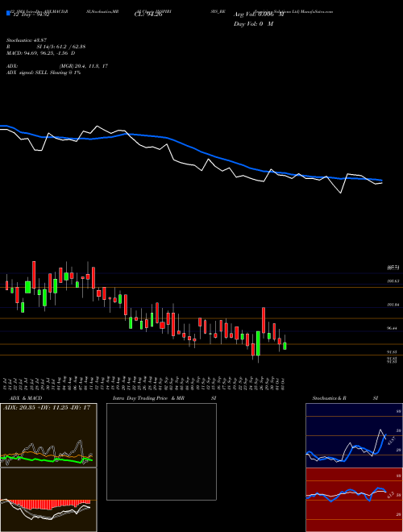Click the tall red candlestick near chart end
The width and height of the screenshot is (403, 532).
tap(264, 320)
